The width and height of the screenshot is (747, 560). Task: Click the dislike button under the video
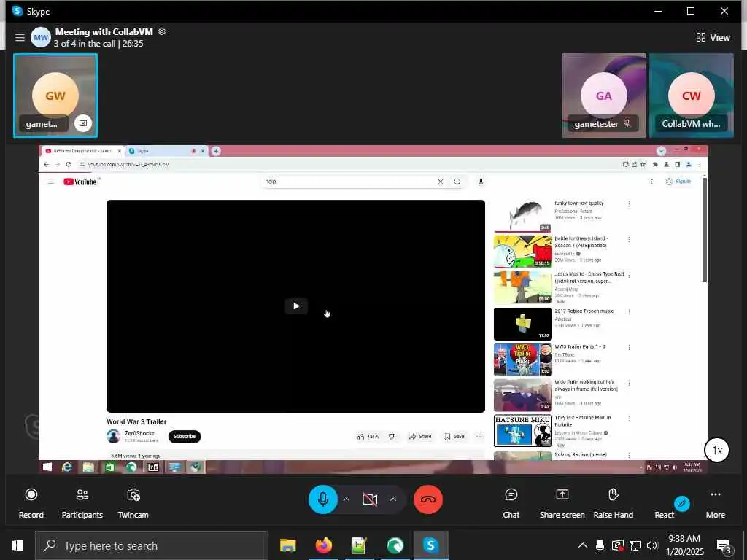click(x=392, y=436)
